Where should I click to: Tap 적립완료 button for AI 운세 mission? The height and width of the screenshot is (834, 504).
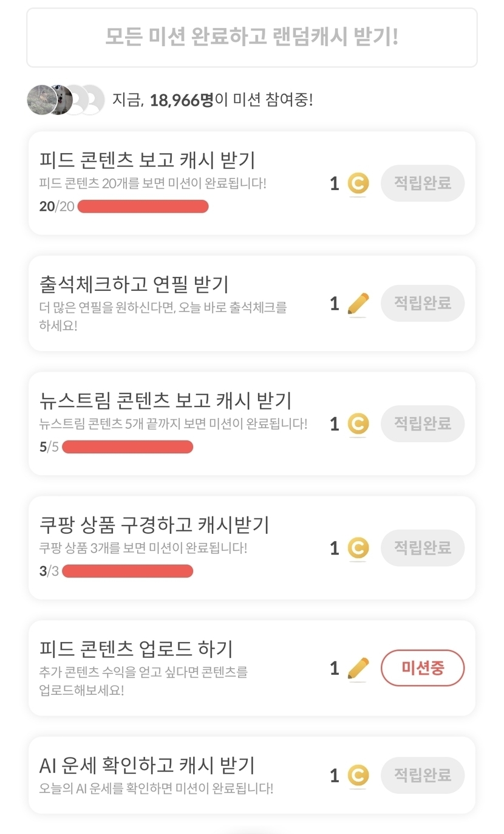point(423,775)
